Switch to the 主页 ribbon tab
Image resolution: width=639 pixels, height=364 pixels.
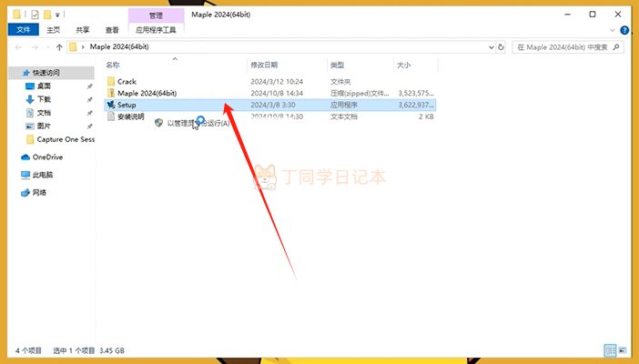[x=53, y=30]
